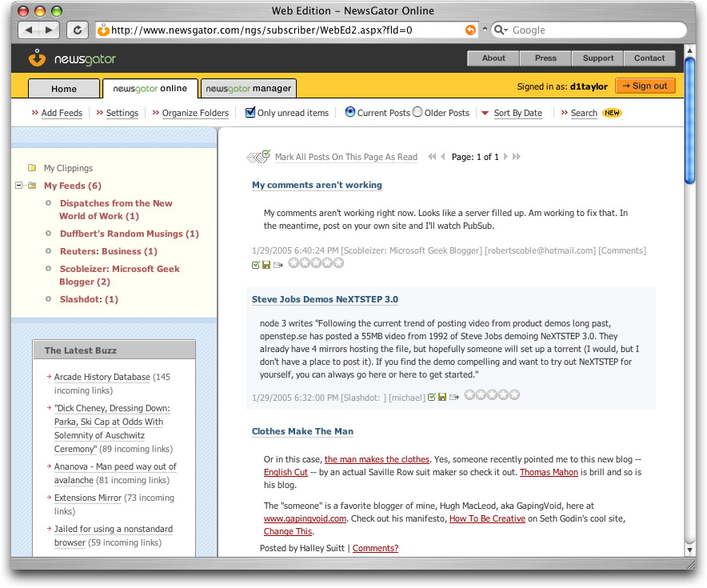Open Organize Folders
The image size is (707, 588).
(195, 113)
